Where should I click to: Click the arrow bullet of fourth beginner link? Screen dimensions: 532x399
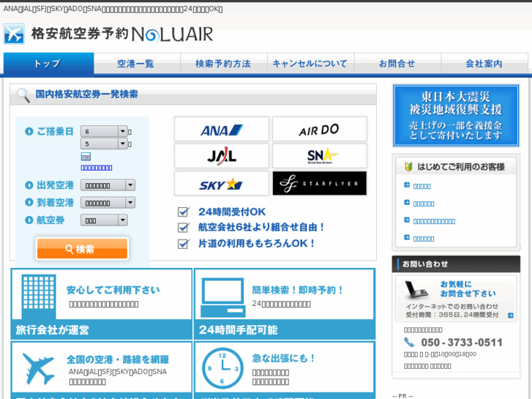(407, 238)
